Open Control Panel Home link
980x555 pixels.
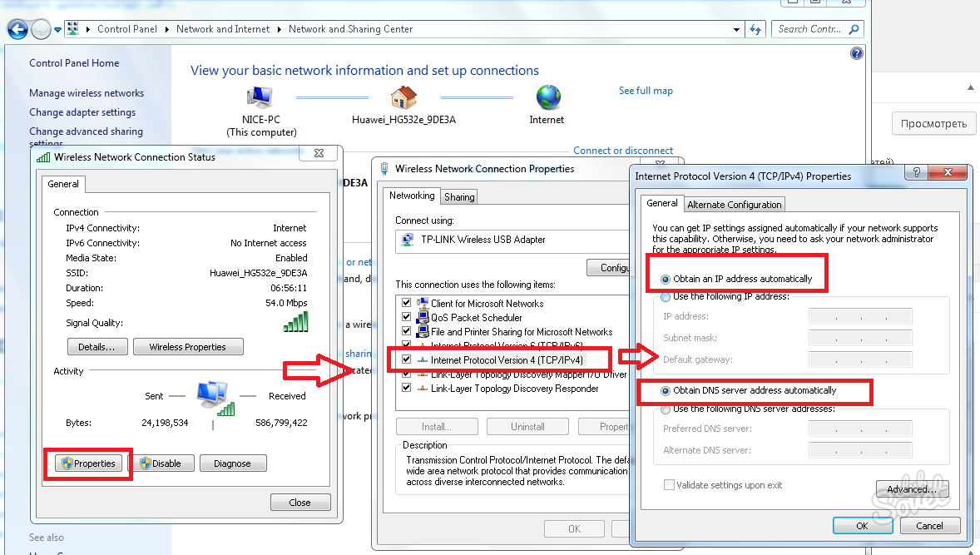tap(74, 63)
